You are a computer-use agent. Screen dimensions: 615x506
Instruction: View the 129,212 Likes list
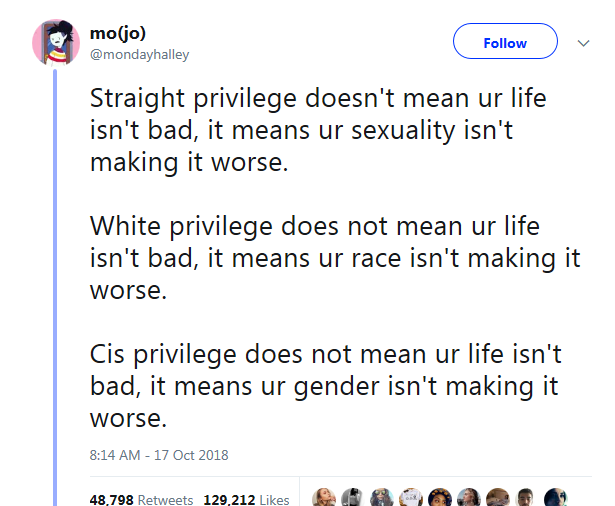point(247,499)
